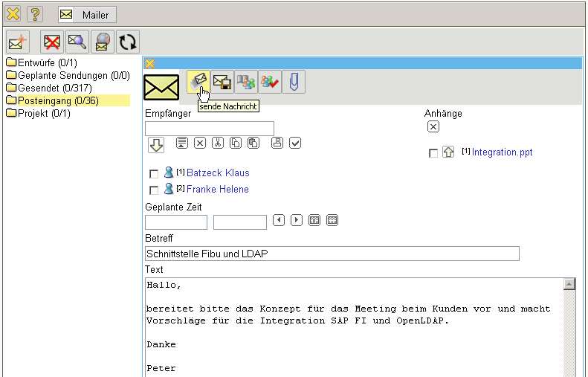
Task: Open the Integration.ppt attachment link
Action: 502,152
